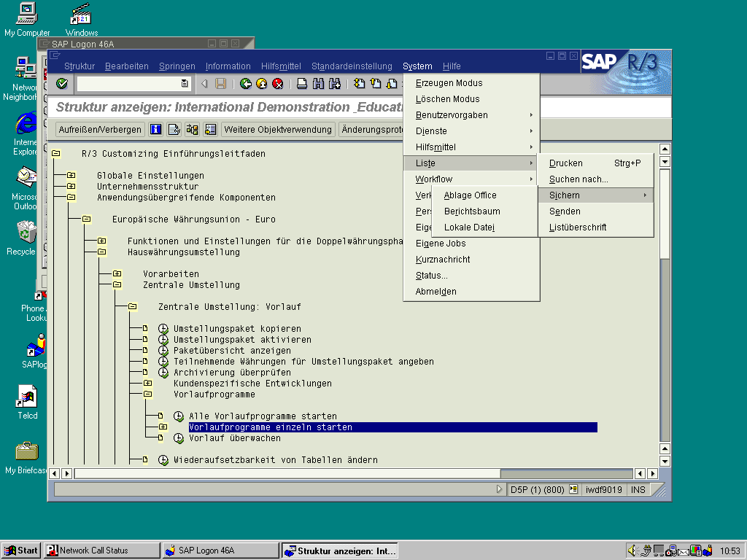Select the Wiederaufsetzbarkeit von Tabellen ändern row
This screenshot has width=747, height=560.
[275, 460]
